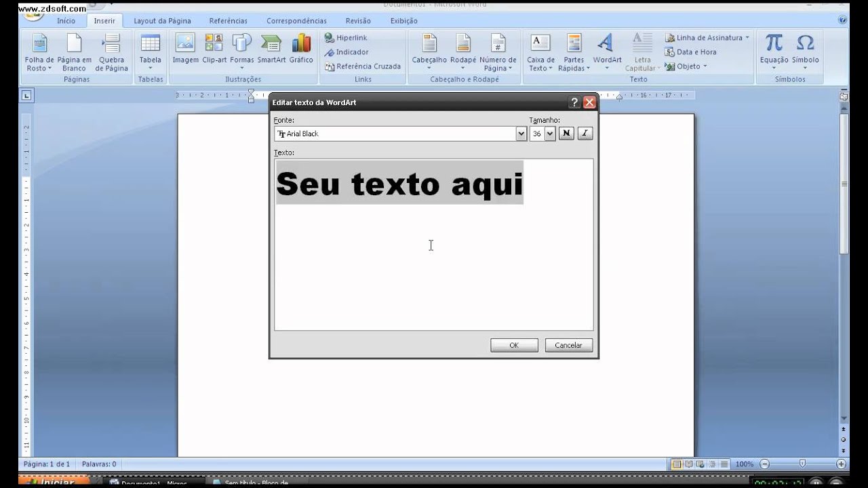Screen dimensions: 868x488
Task: Click the Arial Black font name field
Action: (x=395, y=134)
